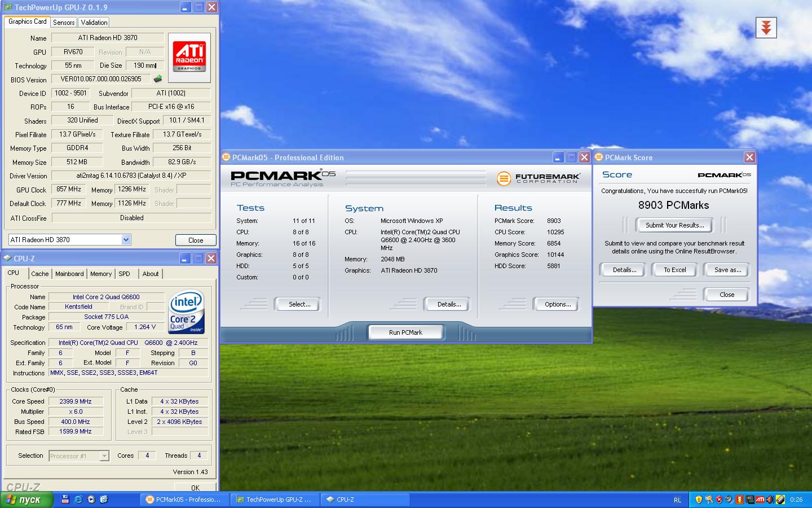Open the volume speaker tray icon
Screen dimensions: 812x508
click(770, 500)
